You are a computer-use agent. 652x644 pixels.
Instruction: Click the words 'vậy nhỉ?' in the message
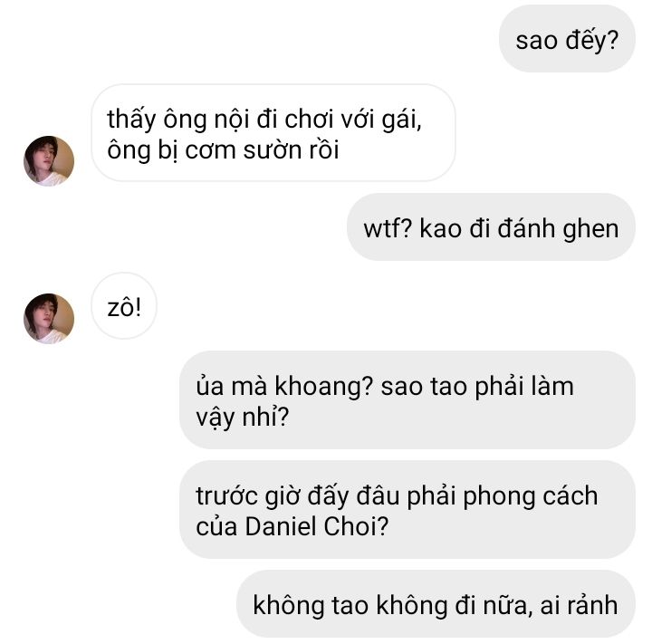point(243,418)
